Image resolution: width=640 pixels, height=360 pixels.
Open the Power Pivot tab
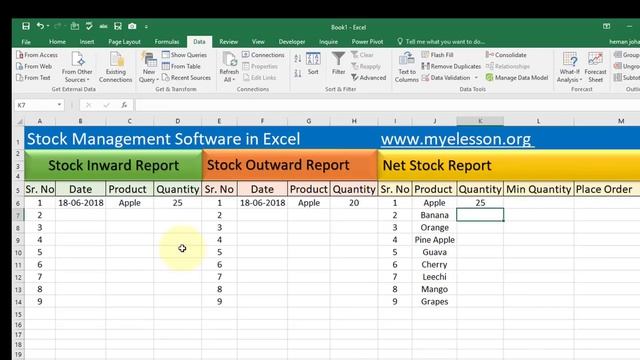tap(367, 42)
